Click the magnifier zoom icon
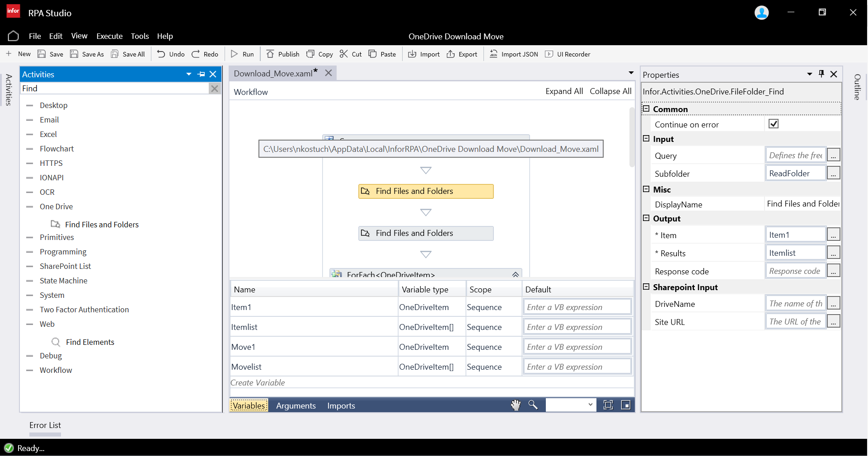 click(x=533, y=405)
